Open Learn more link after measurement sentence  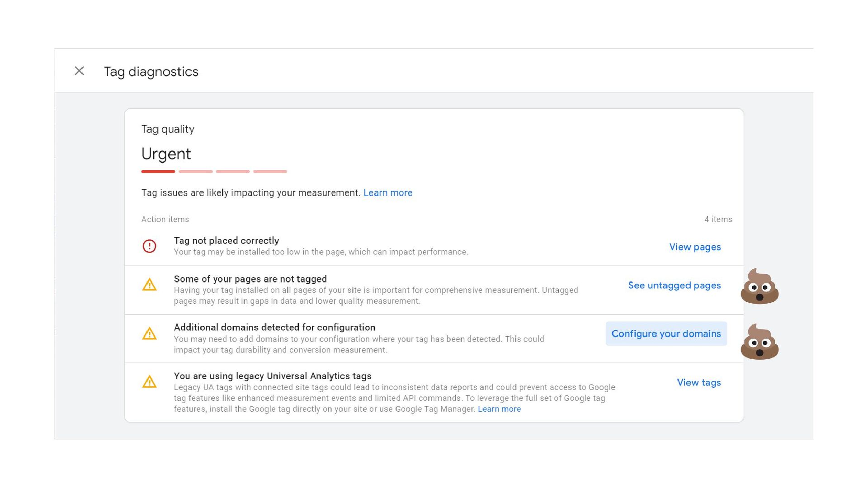click(x=388, y=193)
